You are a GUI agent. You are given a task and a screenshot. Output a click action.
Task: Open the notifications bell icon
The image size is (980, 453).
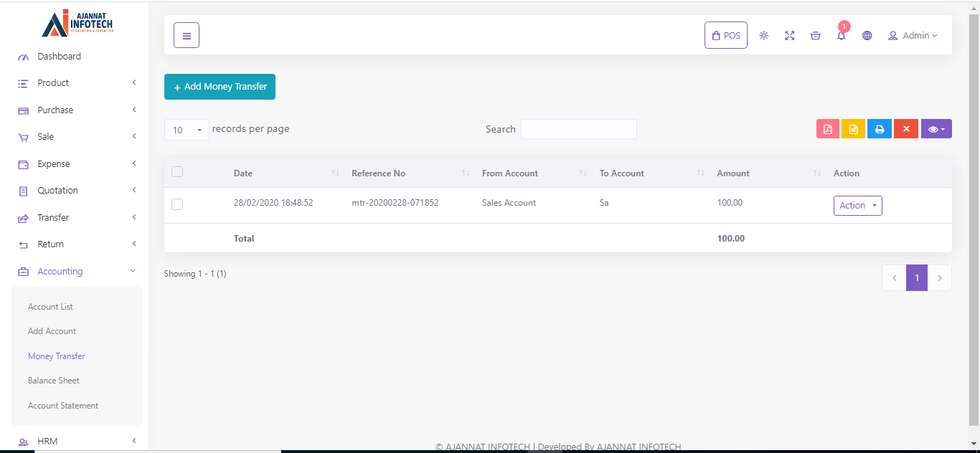[842, 35]
